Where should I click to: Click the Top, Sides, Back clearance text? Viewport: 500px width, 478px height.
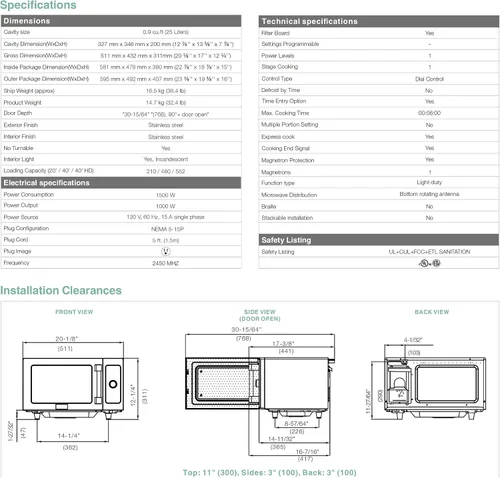click(x=270, y=472)
